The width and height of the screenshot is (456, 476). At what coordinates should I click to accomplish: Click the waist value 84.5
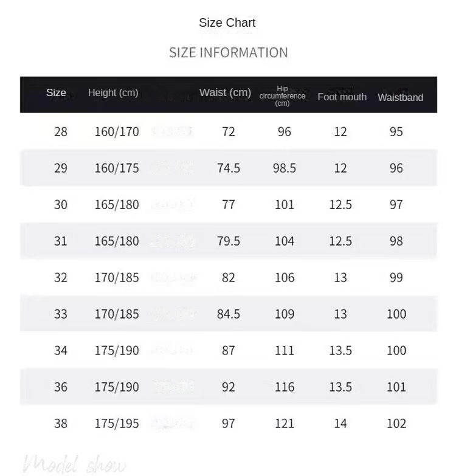[229, 314]
